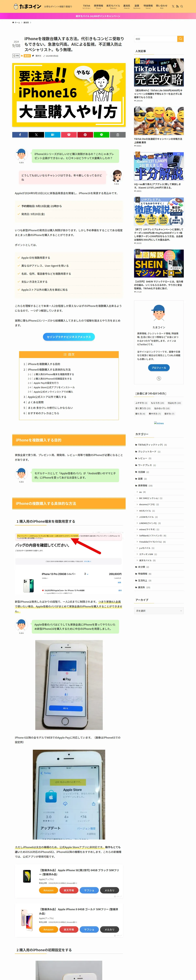Save article to Pocket
This screenshot has width=196, height=980.
[69, 135]
